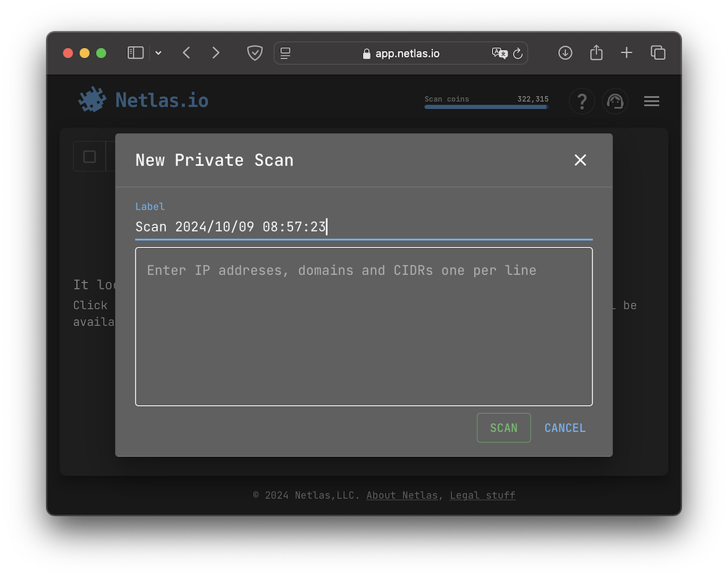This screenshot has width=728, height=577.
Task: Click the Netlas.io logo icon
Action: (92, 100)
